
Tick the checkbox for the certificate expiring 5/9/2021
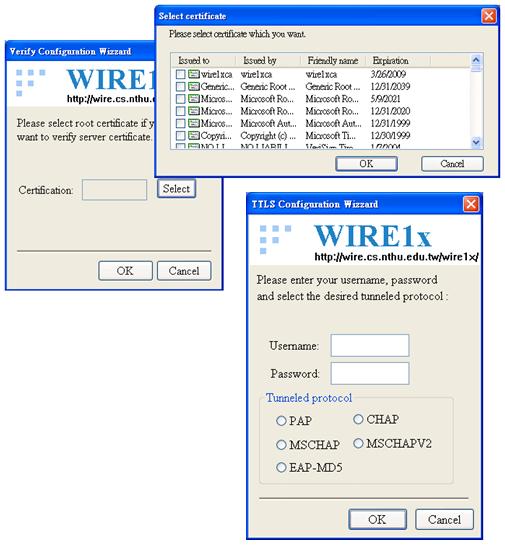(181, 99)
